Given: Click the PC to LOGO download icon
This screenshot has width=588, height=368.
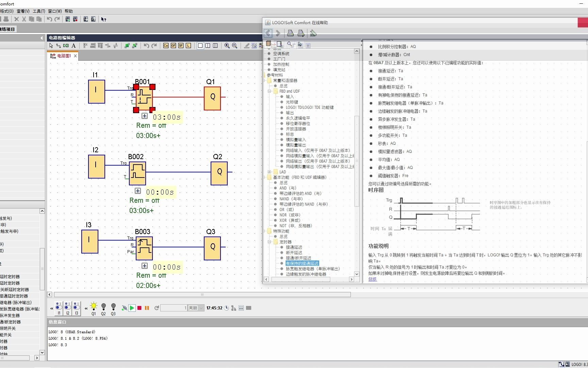Looking at the screenshot, I should (x=86, y=19).
